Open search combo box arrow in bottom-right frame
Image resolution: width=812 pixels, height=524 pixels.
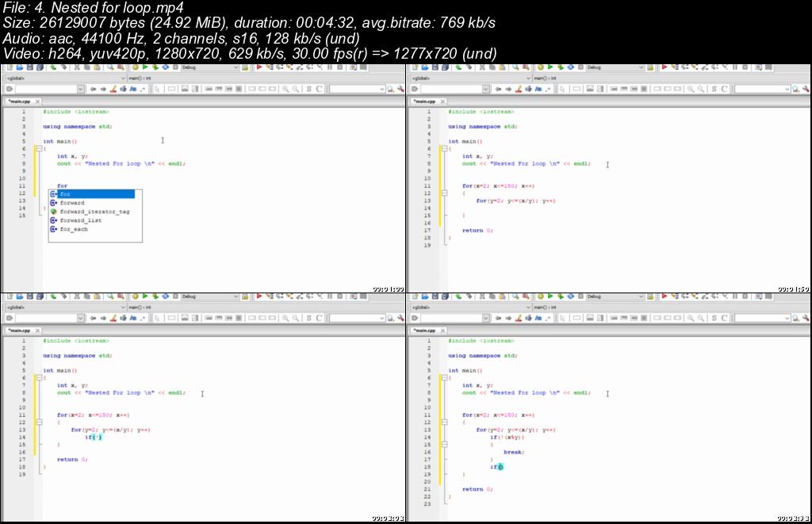tap(787, 318)
